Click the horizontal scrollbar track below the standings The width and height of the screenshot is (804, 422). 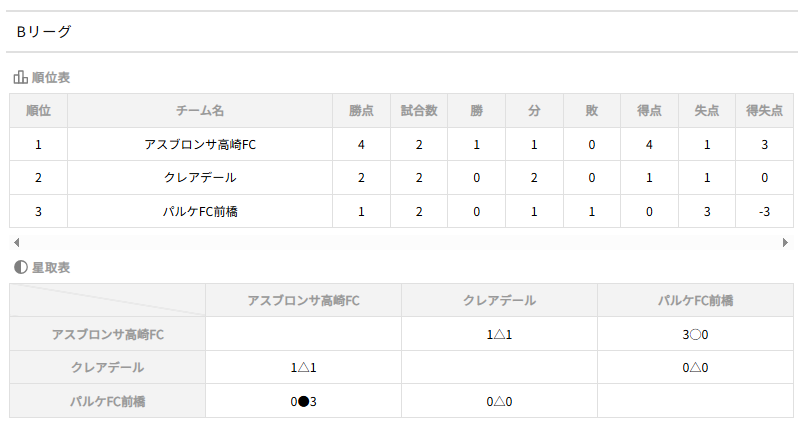[400, 243]
